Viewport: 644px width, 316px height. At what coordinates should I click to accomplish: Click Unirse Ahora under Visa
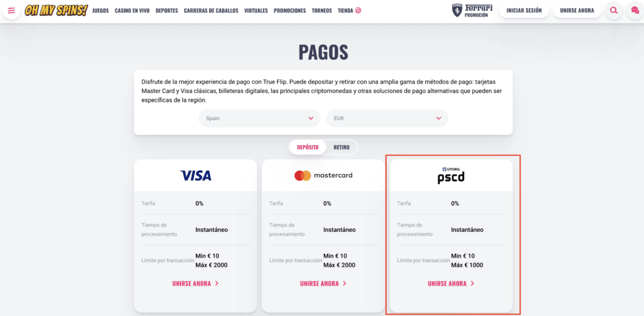[196, 283]
